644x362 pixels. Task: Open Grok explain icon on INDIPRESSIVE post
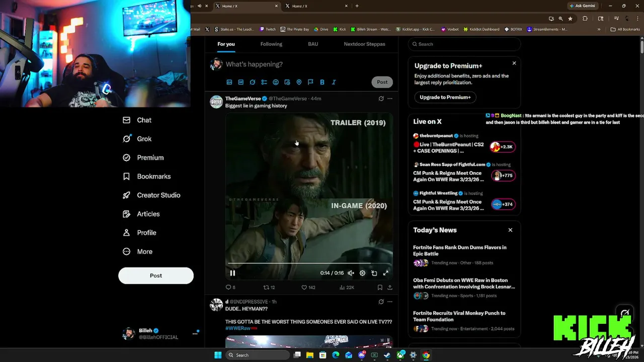(381, 302)
